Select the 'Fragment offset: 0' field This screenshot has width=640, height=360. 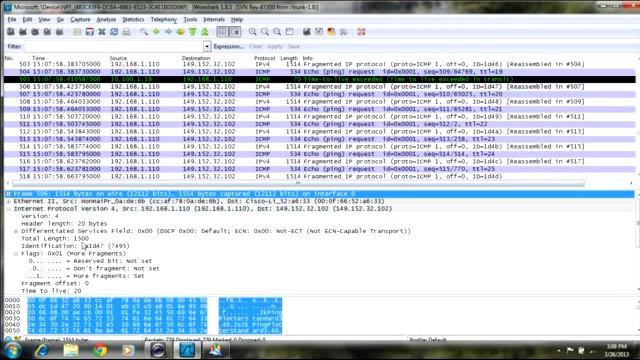(55, 283)
